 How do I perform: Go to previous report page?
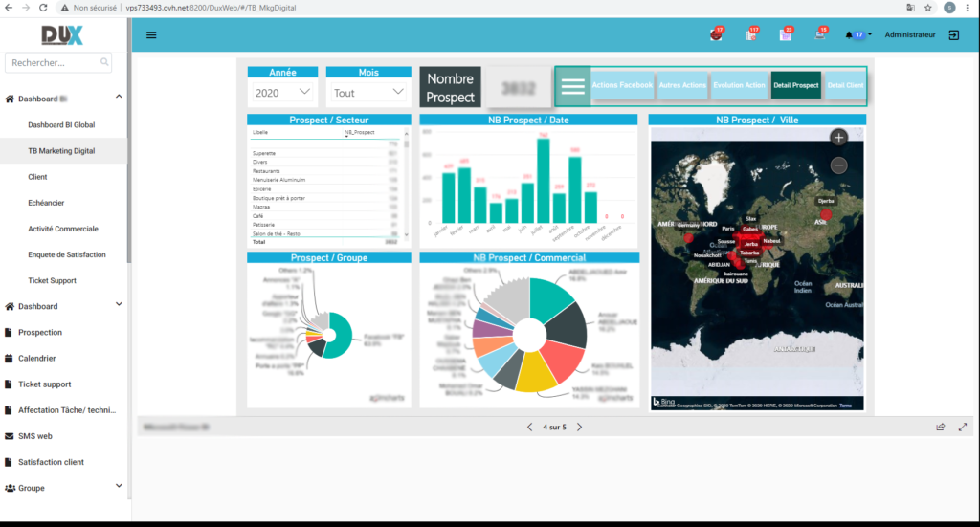point(530,427)
